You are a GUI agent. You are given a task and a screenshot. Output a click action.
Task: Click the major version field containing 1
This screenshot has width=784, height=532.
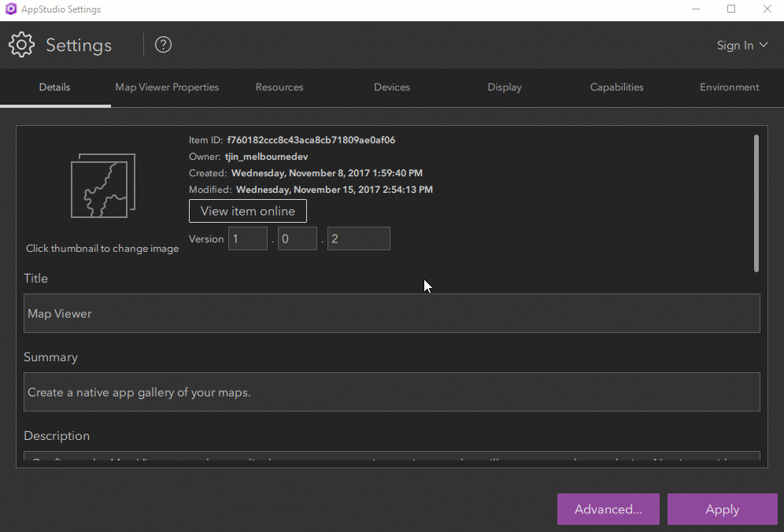click(x=248, y=238)
